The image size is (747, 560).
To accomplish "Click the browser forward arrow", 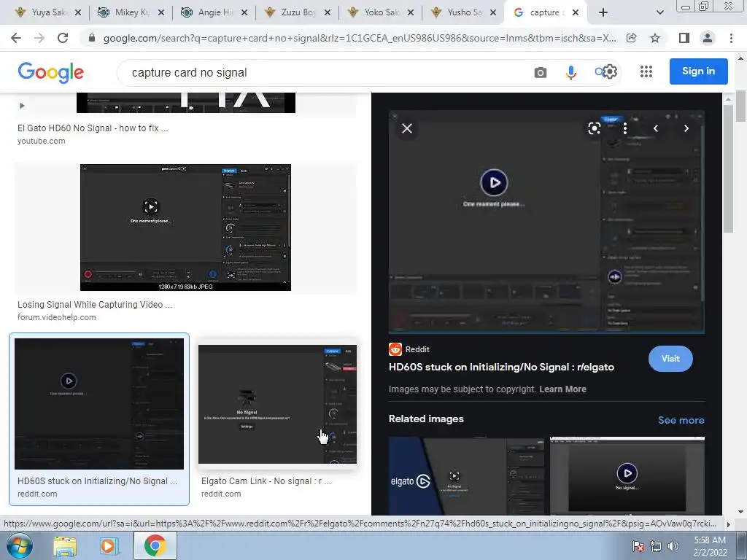I will [x=39, y=38].
